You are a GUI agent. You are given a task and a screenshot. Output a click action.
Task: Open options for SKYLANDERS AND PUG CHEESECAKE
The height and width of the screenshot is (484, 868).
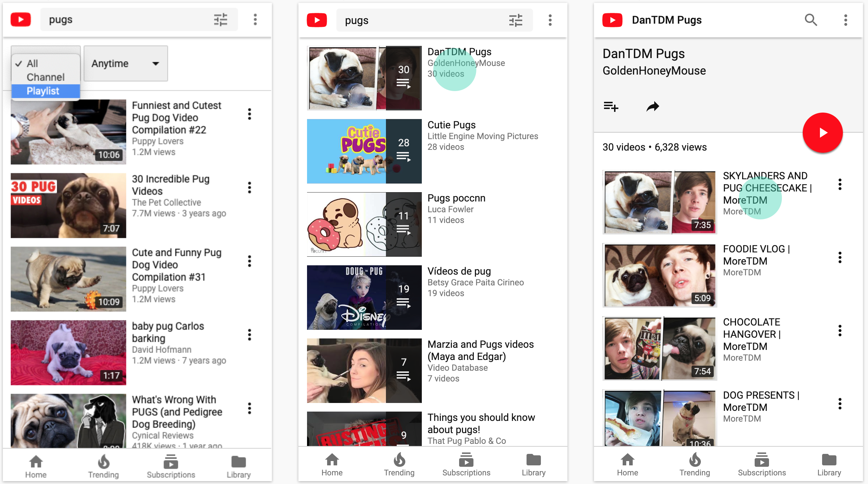click(x=840, y=184)
